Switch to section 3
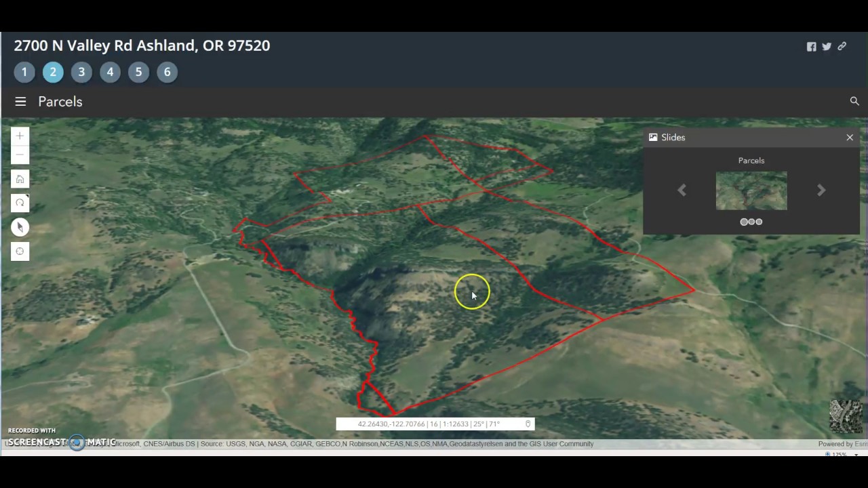The width and height of the screenshot is (868, 488). 81,72
